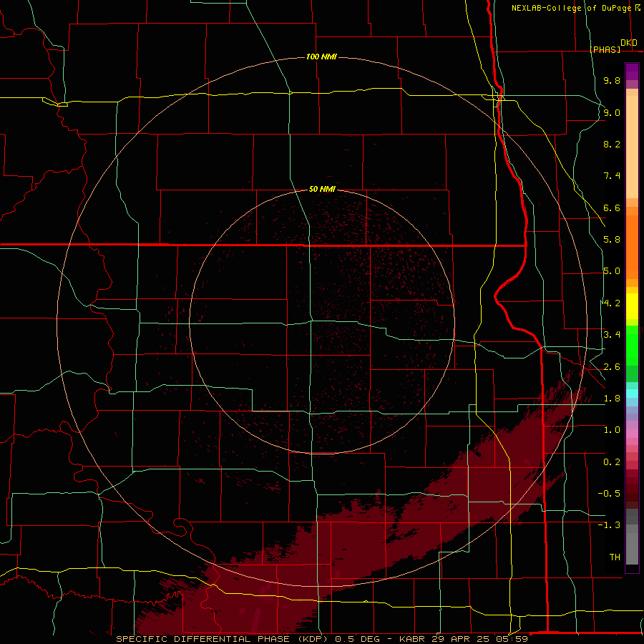Click the TH threshold label in legend
The image size is (644, 644).
615,557
